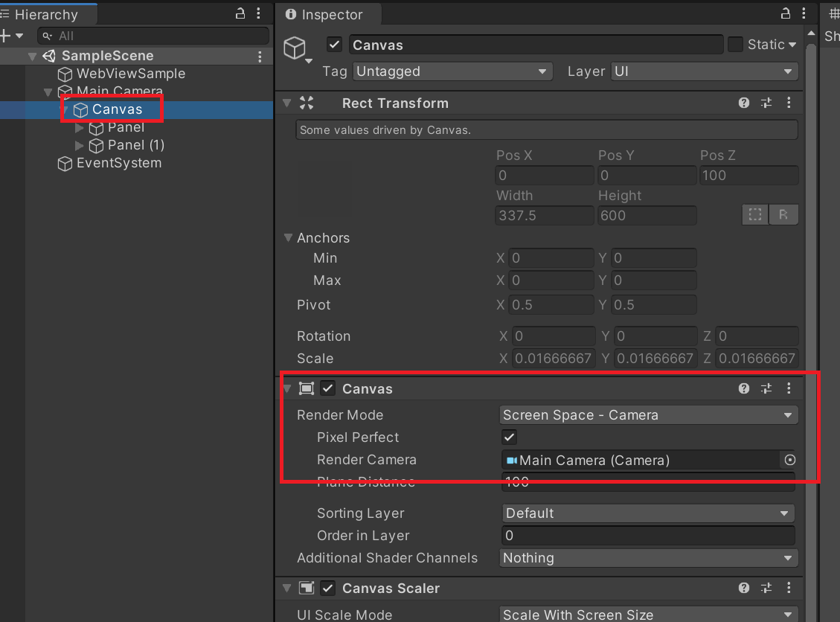The width and height of the screenshot is (840, 622).
Task: Click the Canvas Scaler help icon
Action: click(x=743, y=588)
